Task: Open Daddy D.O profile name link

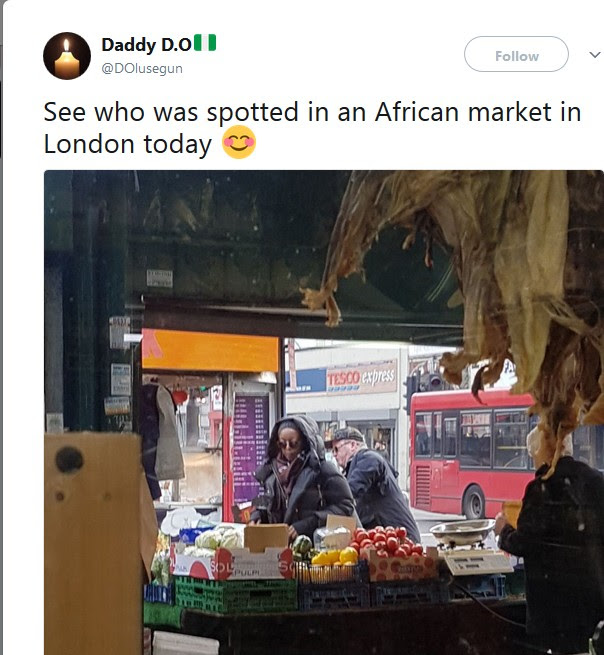Action: pyautogui.click(x=147, y=45)
